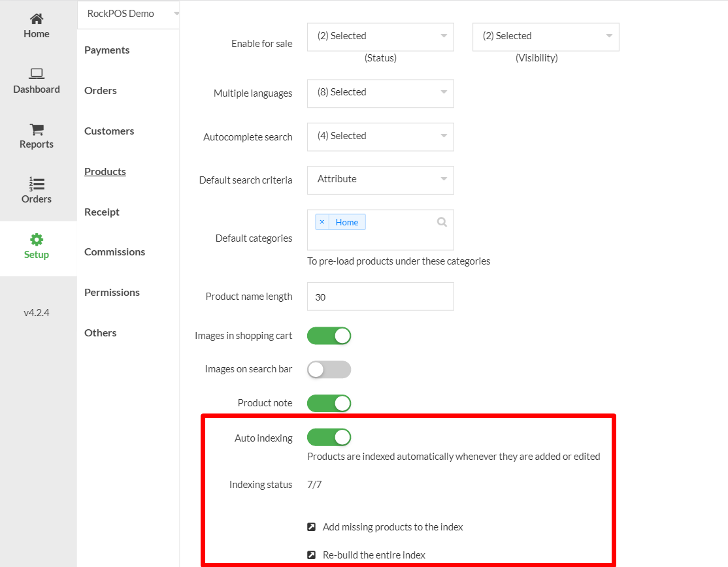Viewport: 728px width, 567px height.
Task: Click Add missing products to the index
Action: 392,527
